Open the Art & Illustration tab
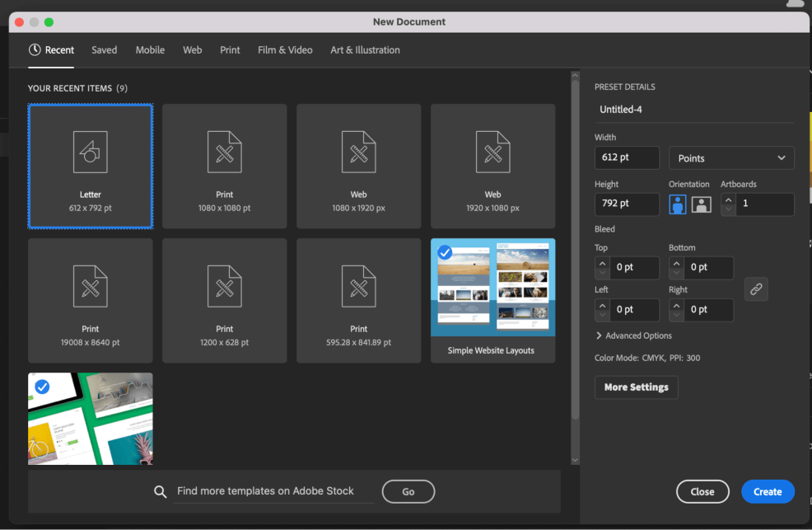This screenshot has width=812, height=530. click(x=365, y=50)
